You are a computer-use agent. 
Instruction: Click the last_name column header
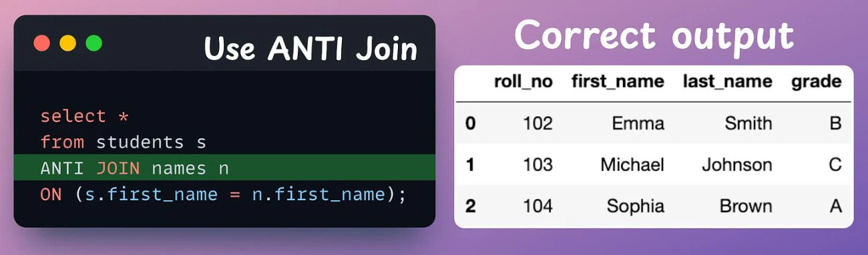[728, 82]
